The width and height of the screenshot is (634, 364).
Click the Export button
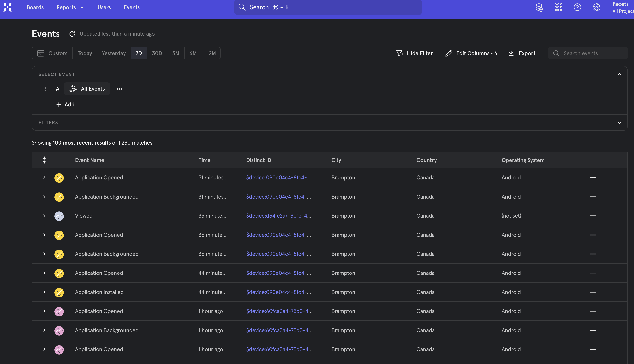click(522, 53)
